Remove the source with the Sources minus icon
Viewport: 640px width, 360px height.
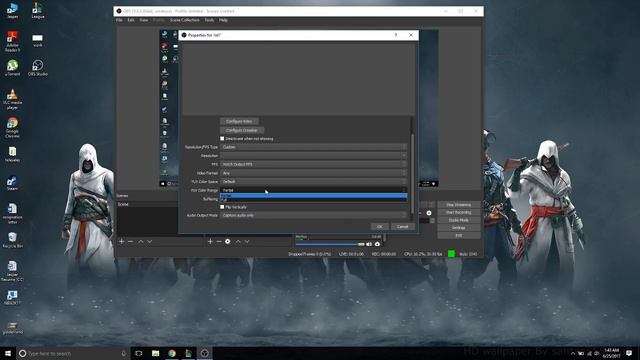pyautogui.click(x=219, y=242)
